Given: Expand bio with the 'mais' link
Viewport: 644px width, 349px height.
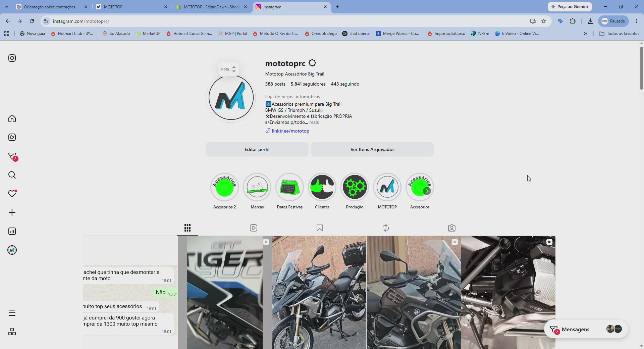Looking at the screenshot, I should (314, 122).
